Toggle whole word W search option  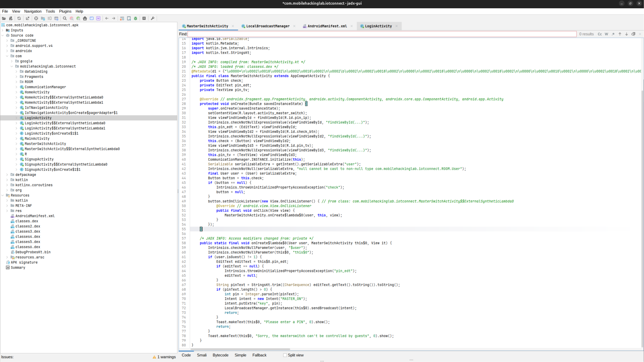coord(607,34)
